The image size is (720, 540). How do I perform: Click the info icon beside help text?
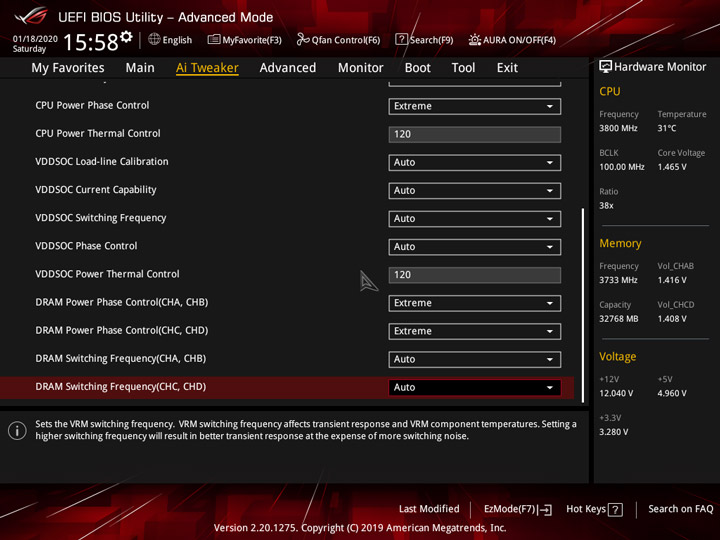tap(17, 431)
